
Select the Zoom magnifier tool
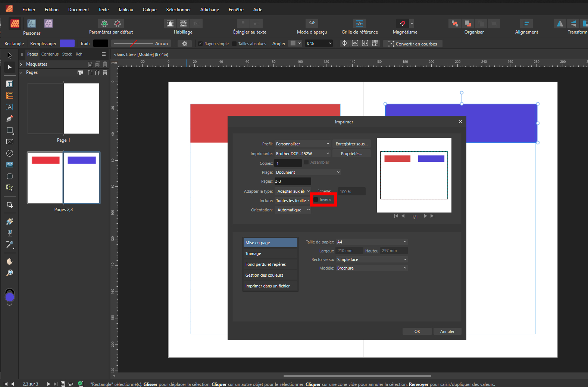(10, 273)
